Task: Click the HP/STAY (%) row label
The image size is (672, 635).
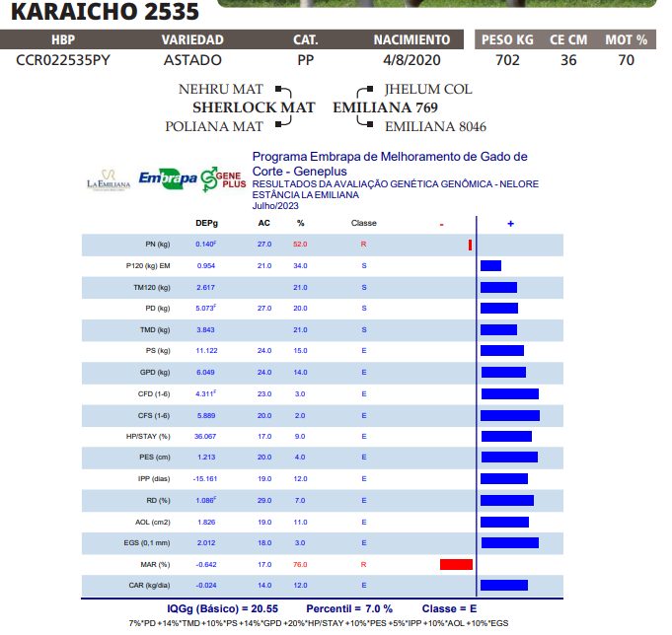Action: click(150, 436)
